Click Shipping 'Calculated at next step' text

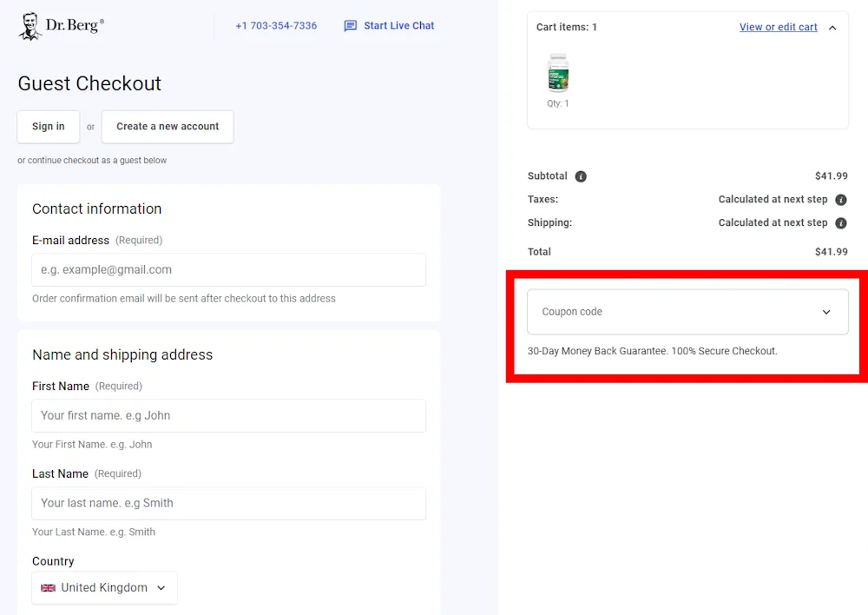click(x=773, y=222)
